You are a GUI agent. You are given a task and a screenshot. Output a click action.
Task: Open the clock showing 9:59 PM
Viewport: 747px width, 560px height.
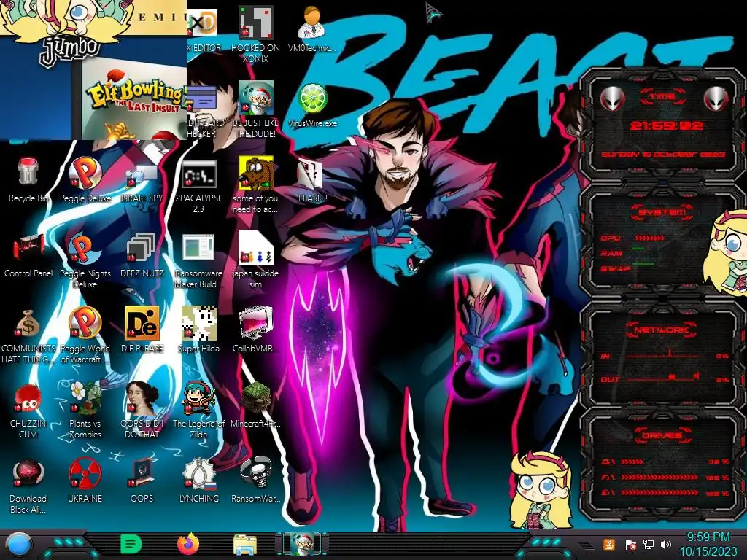(708, 544)
